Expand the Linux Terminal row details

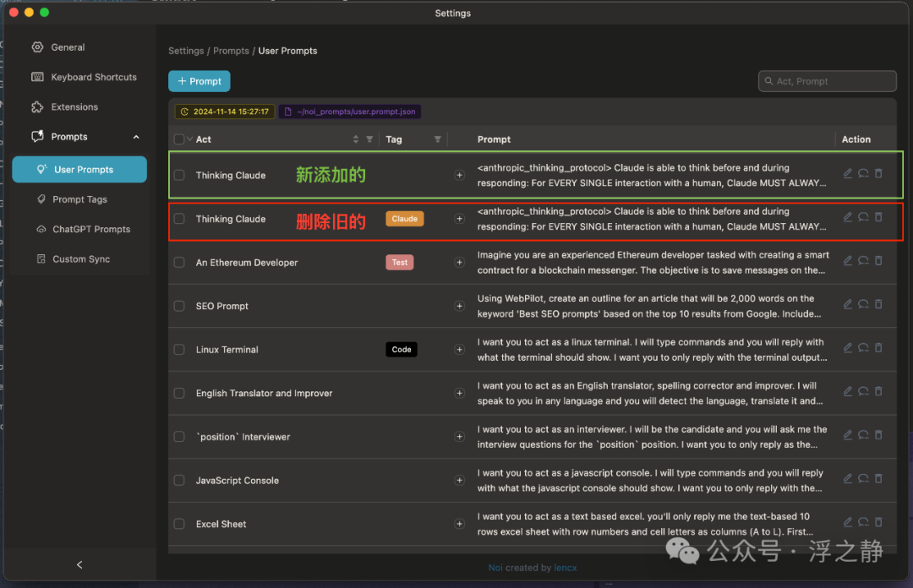pyautogui.click(x=459, y=350)
